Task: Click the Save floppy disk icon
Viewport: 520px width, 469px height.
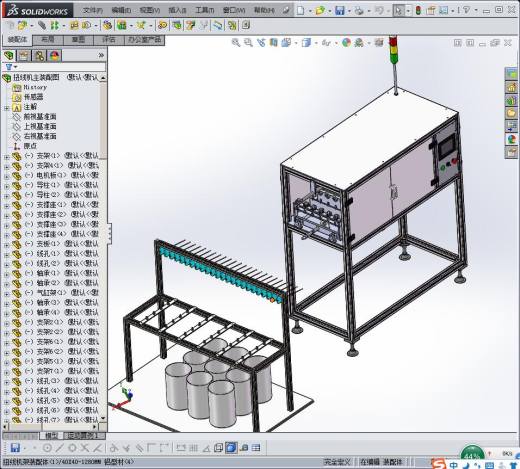Action: (339, 11)
